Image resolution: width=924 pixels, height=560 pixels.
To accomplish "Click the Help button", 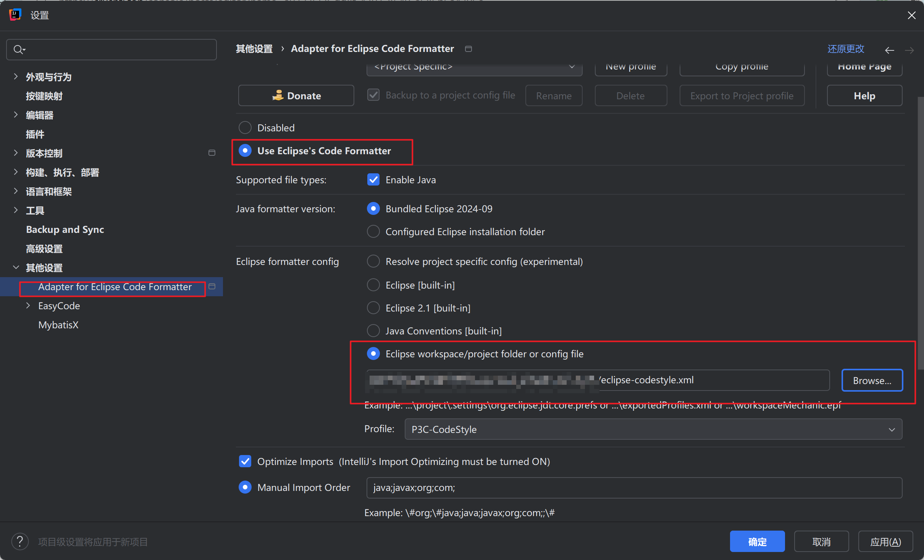I will pos(864,95).
